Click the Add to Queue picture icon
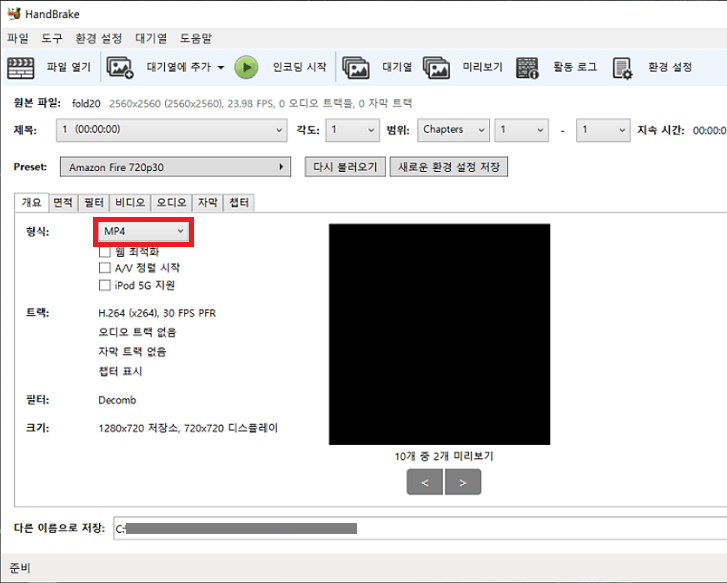Viewport: 727px width, 583px height. [120, 68]
